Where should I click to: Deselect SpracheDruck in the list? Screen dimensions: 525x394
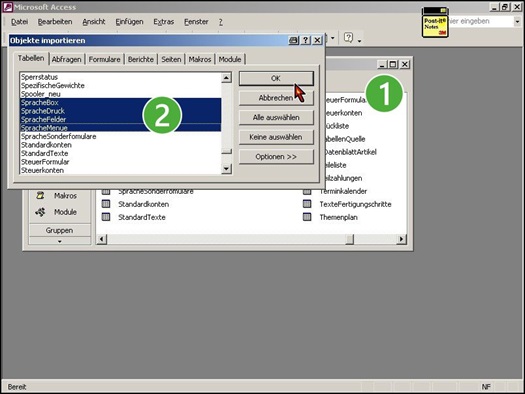click(x=121, y=111)
